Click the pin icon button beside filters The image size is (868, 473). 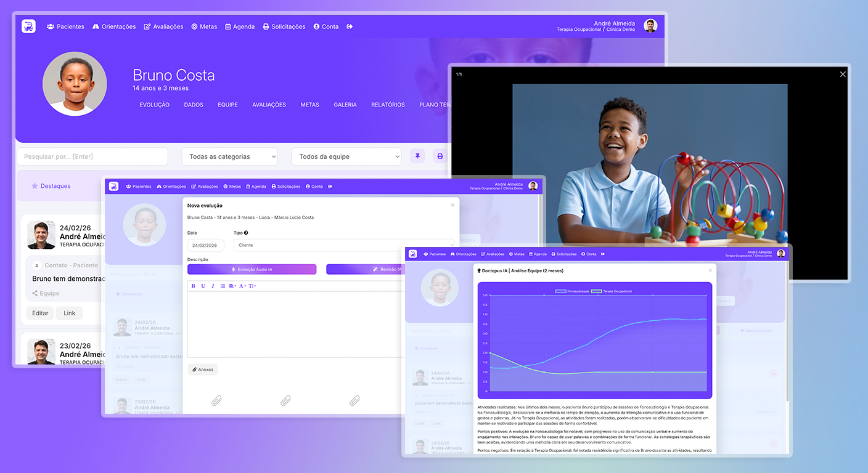tap(417, 156)
